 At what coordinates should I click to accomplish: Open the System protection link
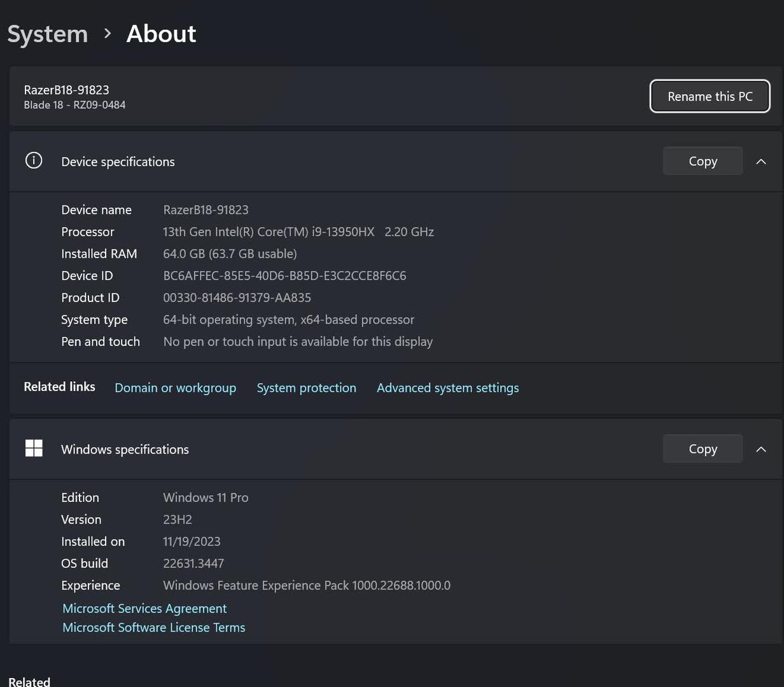[306, 387]
